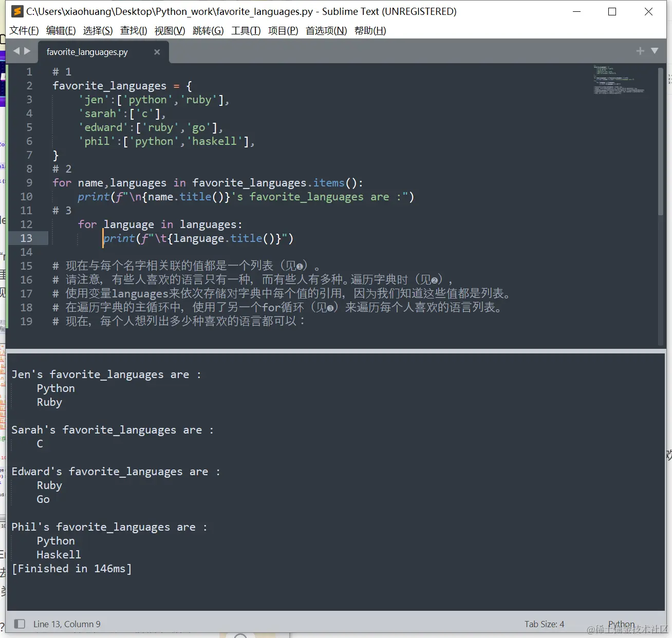Go to the previous tab with the left arrow
Image resolution: width=672 pixels, height=638 pixels.
point(16,51)
